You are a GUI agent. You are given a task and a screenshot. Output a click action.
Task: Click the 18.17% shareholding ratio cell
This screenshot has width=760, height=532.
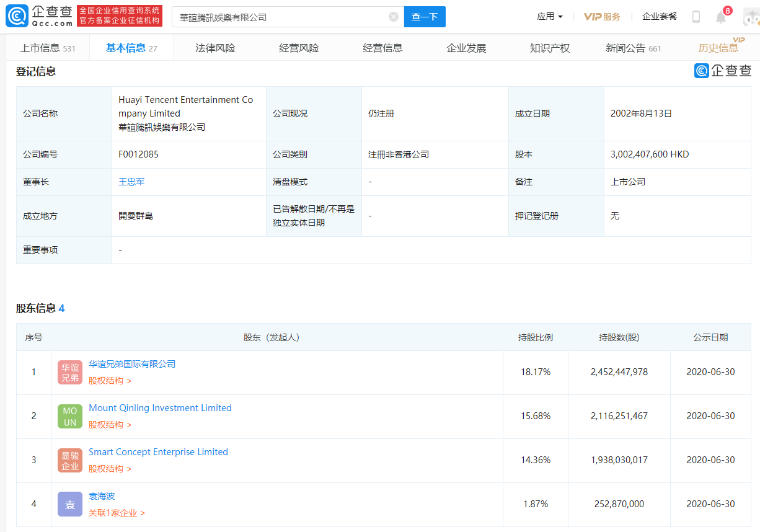pos(536,372)
